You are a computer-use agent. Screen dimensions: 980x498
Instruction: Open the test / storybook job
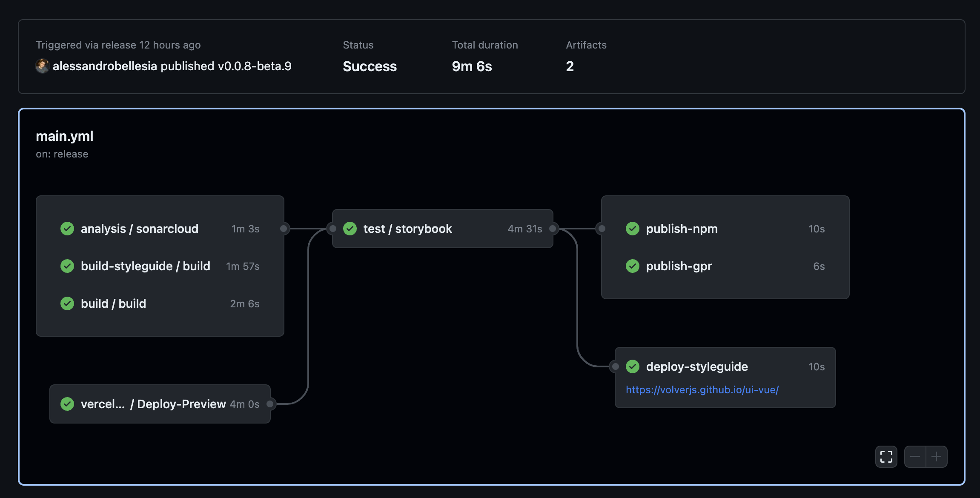[407, 229]
